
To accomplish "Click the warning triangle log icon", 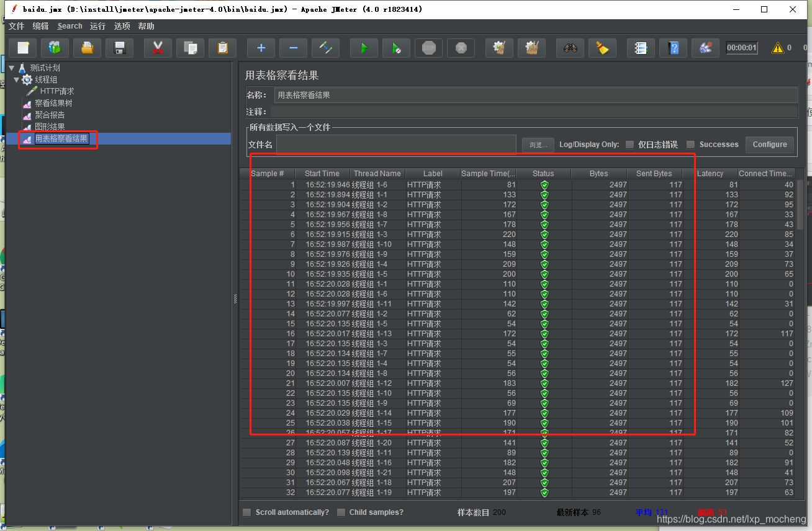I will (x=777, y=48).
